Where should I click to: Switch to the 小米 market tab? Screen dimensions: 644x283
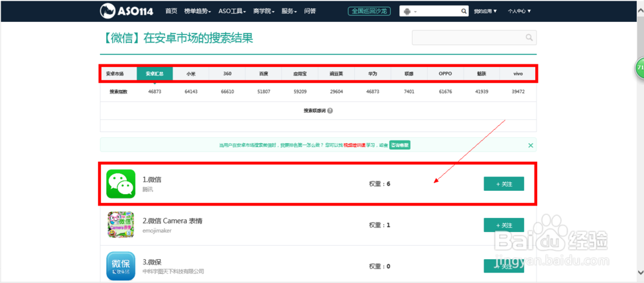click(x=191, y=74)
